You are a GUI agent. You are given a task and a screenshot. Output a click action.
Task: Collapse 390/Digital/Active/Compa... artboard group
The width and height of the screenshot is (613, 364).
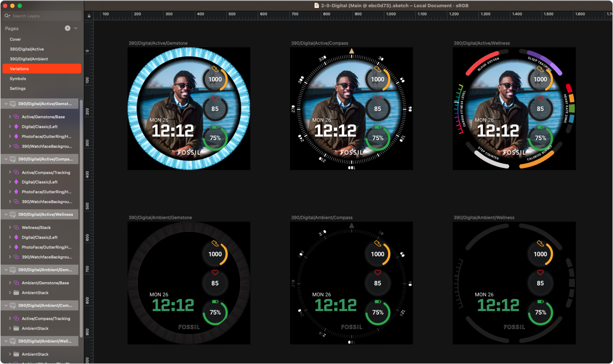[6, 159]
